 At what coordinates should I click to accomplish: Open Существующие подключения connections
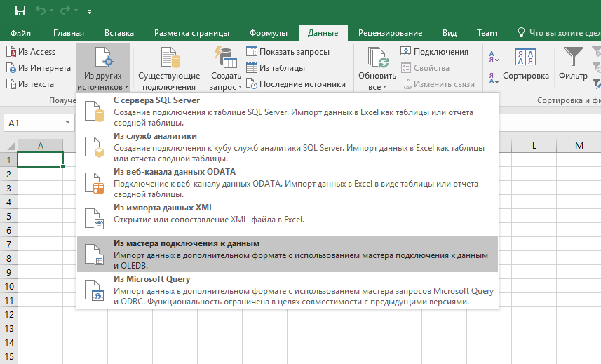[x=169, y=69]
